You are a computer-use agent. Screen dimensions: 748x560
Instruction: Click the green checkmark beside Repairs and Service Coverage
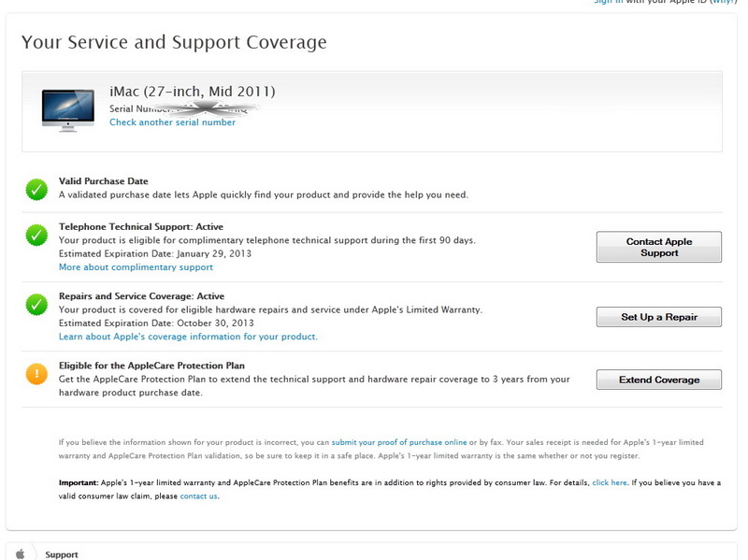(36, 304)
